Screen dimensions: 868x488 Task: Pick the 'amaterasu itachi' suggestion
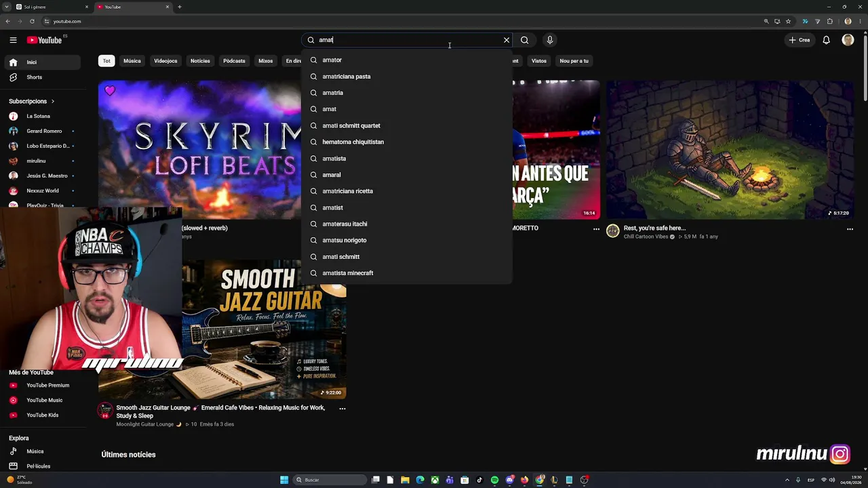pyautogui.click(x=407, y=224)
